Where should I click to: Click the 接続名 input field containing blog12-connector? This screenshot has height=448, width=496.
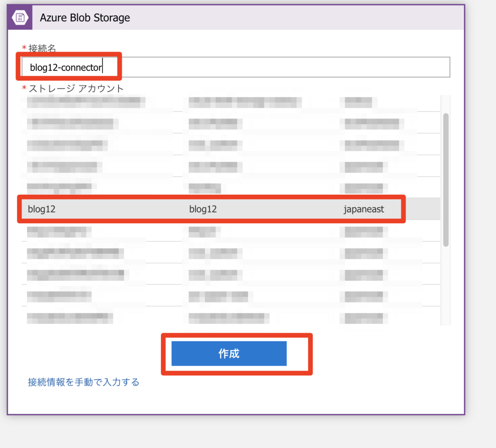click(236, 67)
